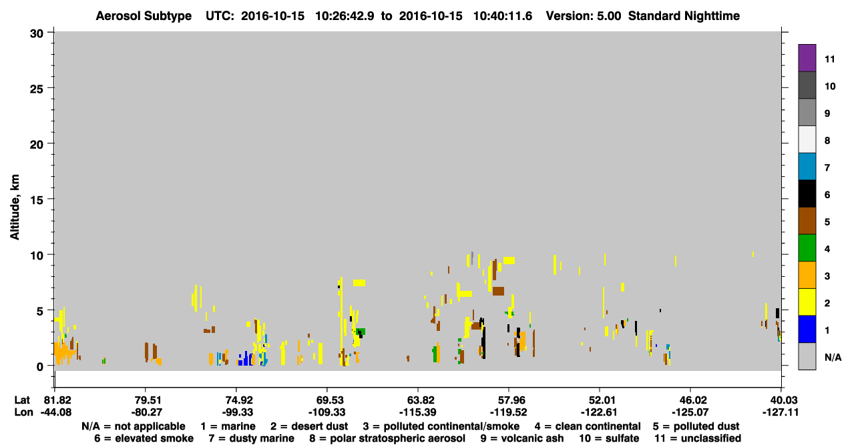Click latitude value 40.03
868x445 pixels.
tap(781, 400)
